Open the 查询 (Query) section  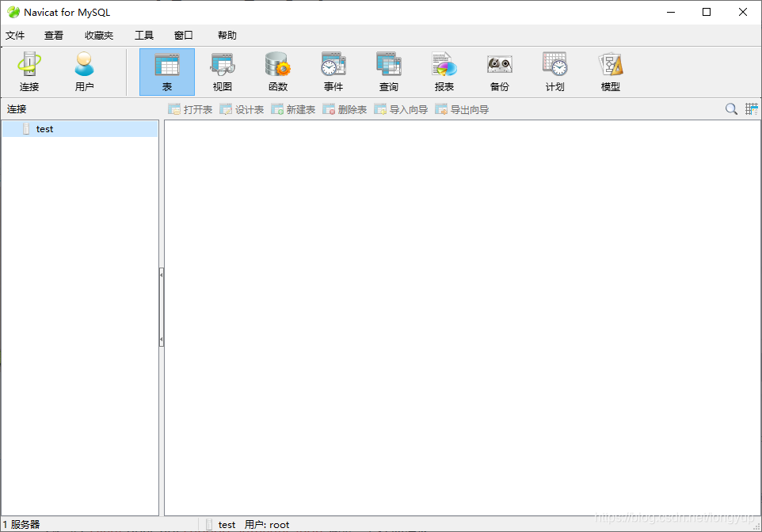389,71
